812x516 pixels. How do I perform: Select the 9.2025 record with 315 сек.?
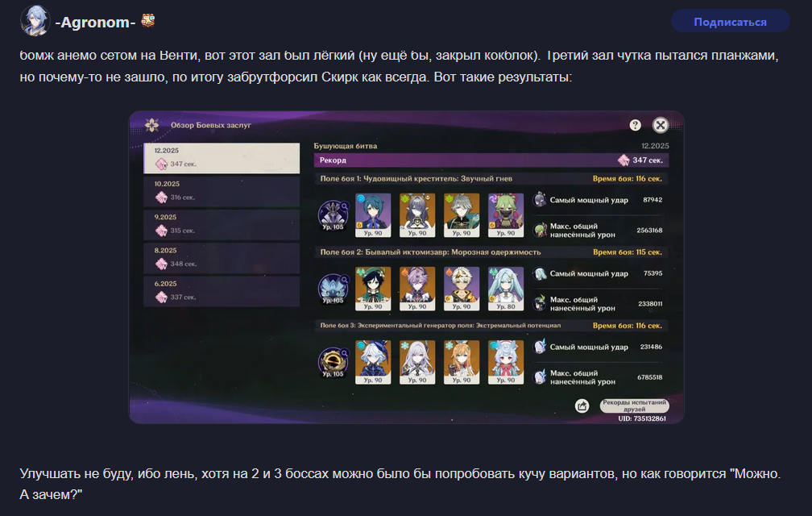click(222, 224)
